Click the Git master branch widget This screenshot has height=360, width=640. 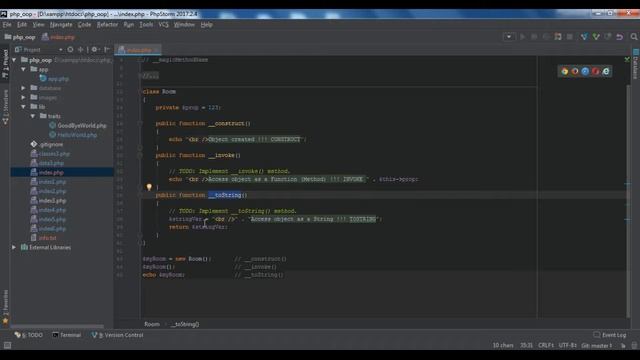point(597,346)
